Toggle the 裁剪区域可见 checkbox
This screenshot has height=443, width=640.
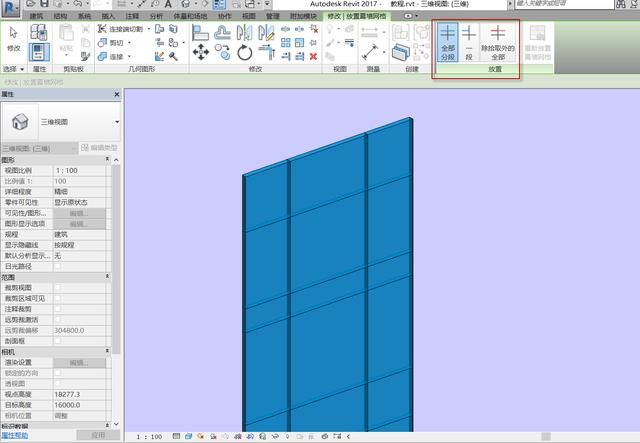(58, 298)
